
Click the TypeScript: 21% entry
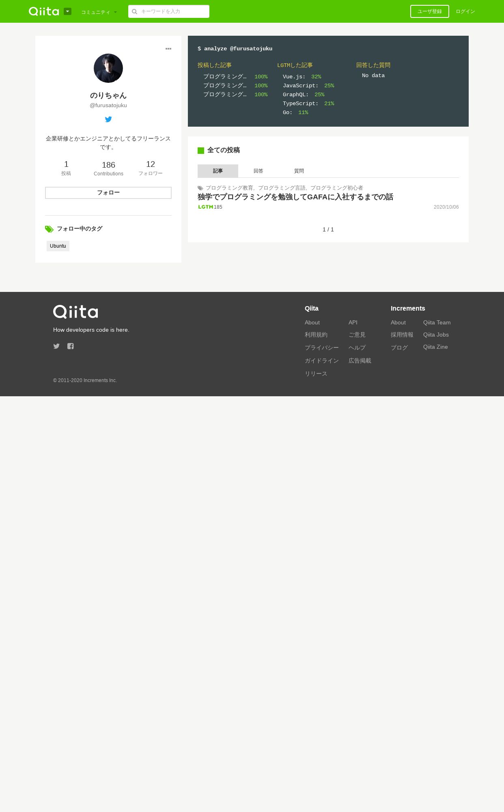pyautogui.click(x=308, y=104)
